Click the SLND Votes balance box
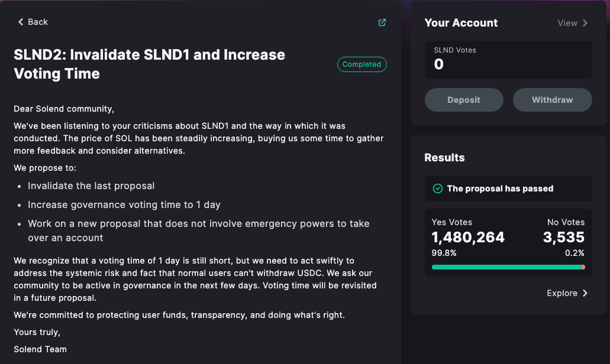This screenshot has height=364, width=610. 508,59
